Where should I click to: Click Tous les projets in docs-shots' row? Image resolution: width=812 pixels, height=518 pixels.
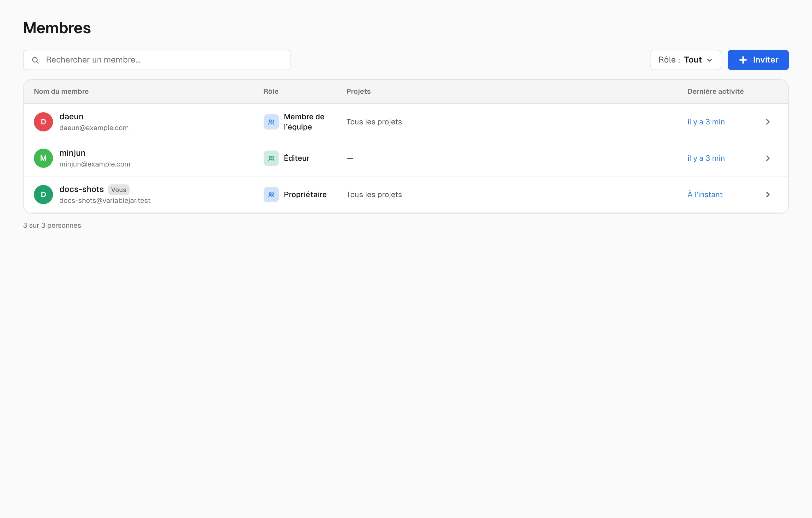(x=374, y=195)
